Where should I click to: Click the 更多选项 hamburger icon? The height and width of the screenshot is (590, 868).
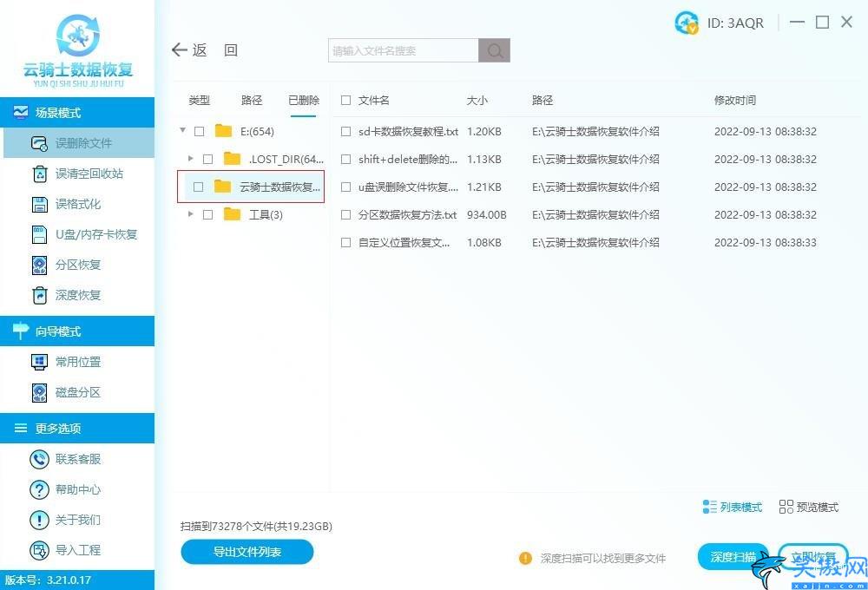21,428
